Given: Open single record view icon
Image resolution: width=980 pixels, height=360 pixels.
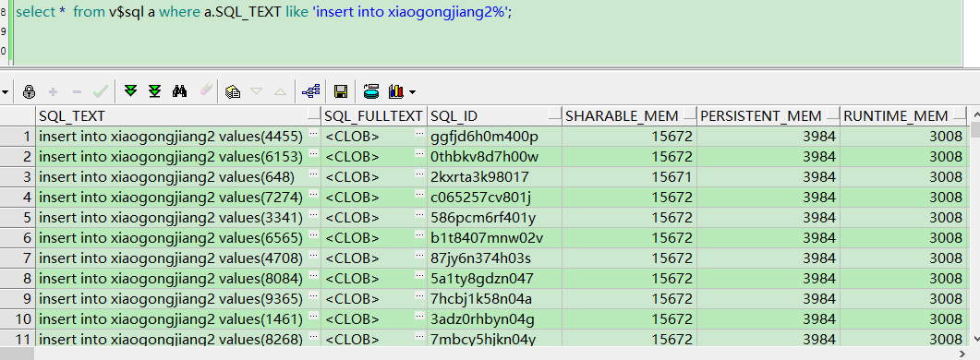Looking at the screenshot, I should point(233,92).
